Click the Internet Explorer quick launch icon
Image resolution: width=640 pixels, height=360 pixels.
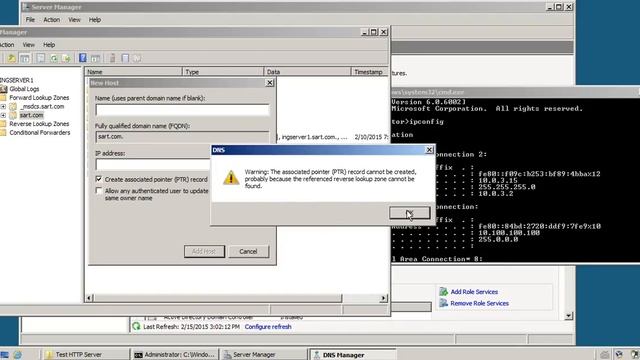click(18, 354)
